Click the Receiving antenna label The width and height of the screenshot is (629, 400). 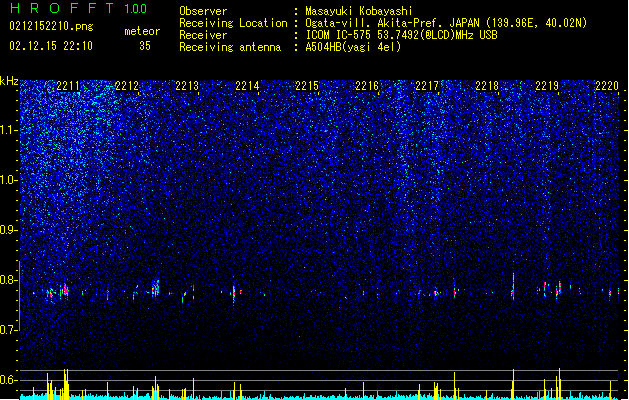[230, 47]
